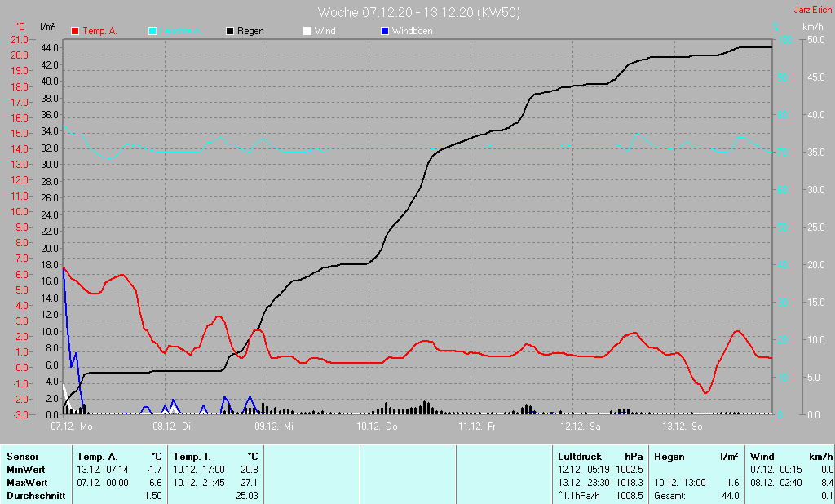Click the 'Temp. A.' column header in the table
Viewport: 835px width, 504px height.
point(97,457)
